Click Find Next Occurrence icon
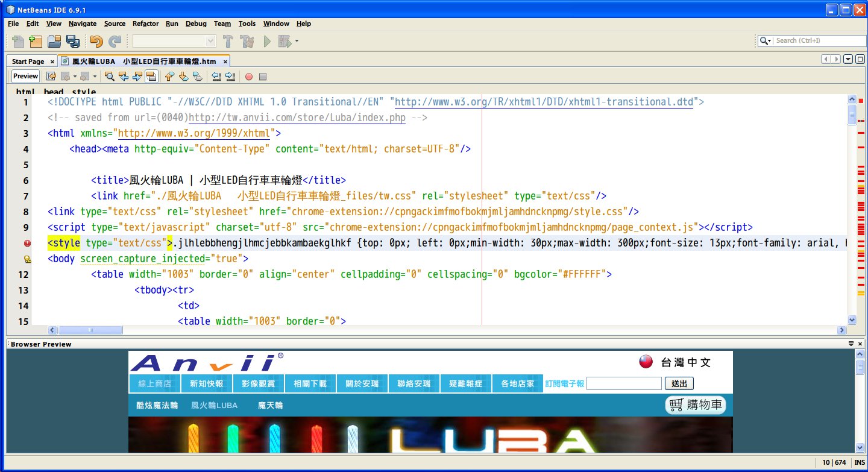 pos(137,77)
